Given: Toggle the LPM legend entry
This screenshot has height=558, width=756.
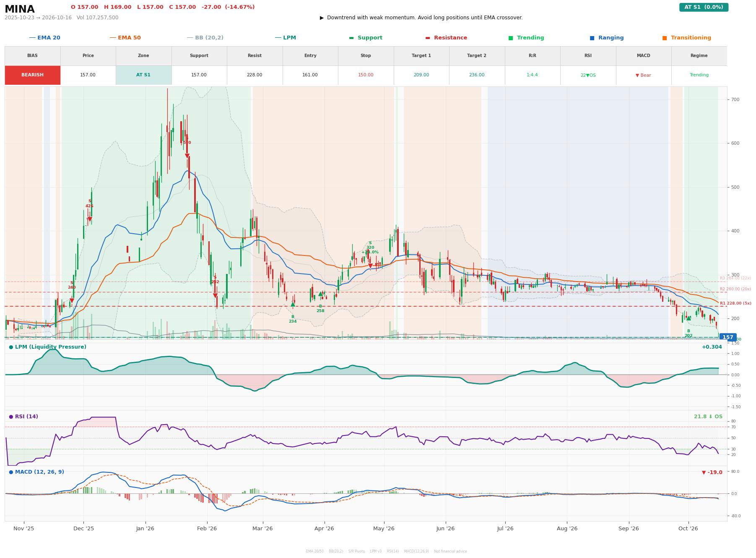Looking at the screenshot, I should point(286,38).
